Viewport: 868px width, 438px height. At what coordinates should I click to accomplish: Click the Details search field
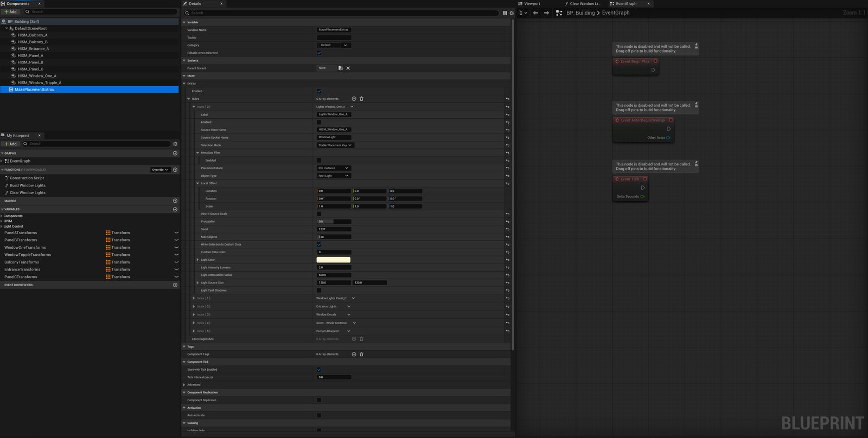point(341,13)
